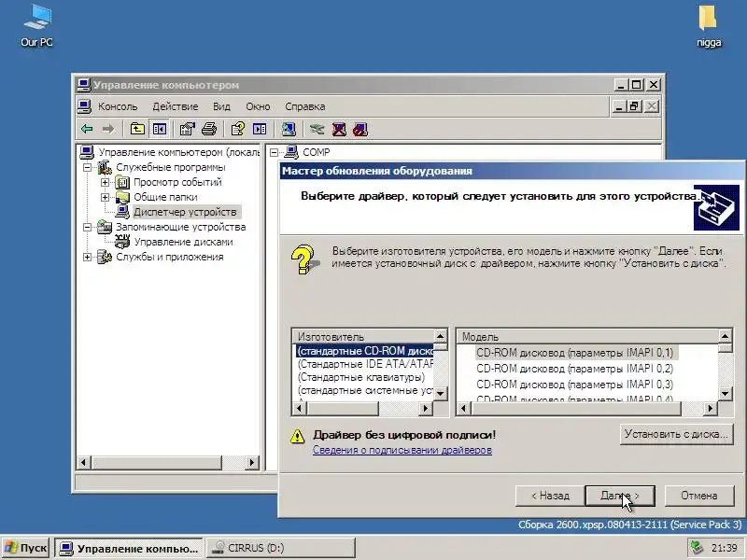Click the yellow question mark wizard icon
Viewport: 747px width, 560px height.
pos(304,259)
